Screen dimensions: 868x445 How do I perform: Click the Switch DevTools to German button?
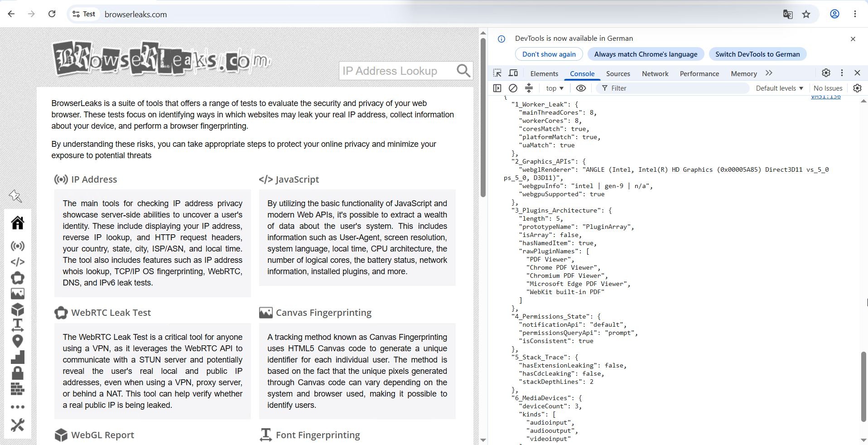(x=757, y=54)
